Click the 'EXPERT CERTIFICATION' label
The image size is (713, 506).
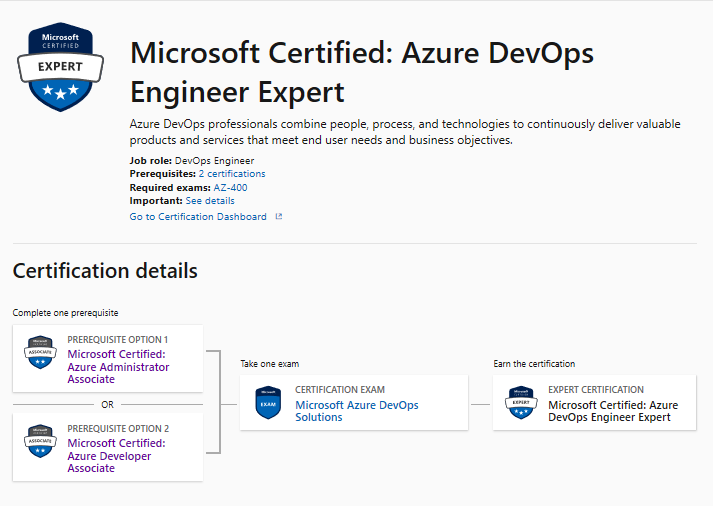pos(596,390)
